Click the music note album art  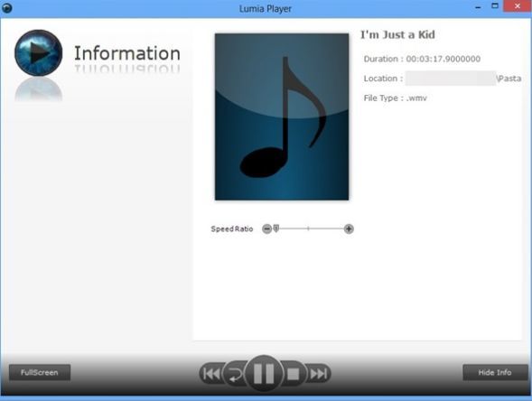pyautogui.click(x=282, y=117)
